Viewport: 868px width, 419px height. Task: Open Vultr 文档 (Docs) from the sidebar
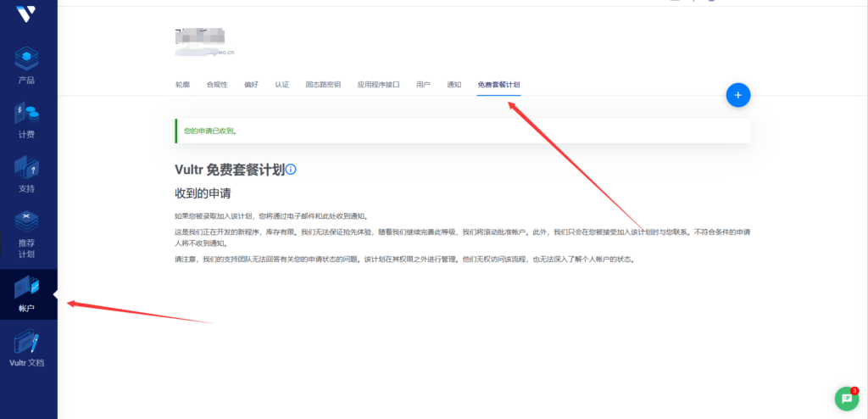[x=26, y=349]
